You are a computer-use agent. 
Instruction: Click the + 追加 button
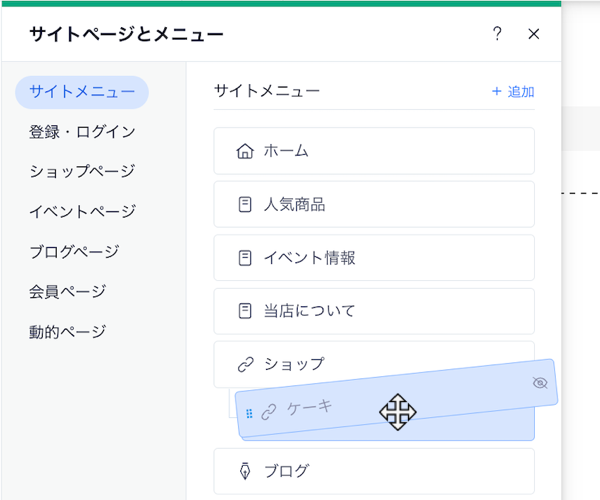(x=513, y=92)
